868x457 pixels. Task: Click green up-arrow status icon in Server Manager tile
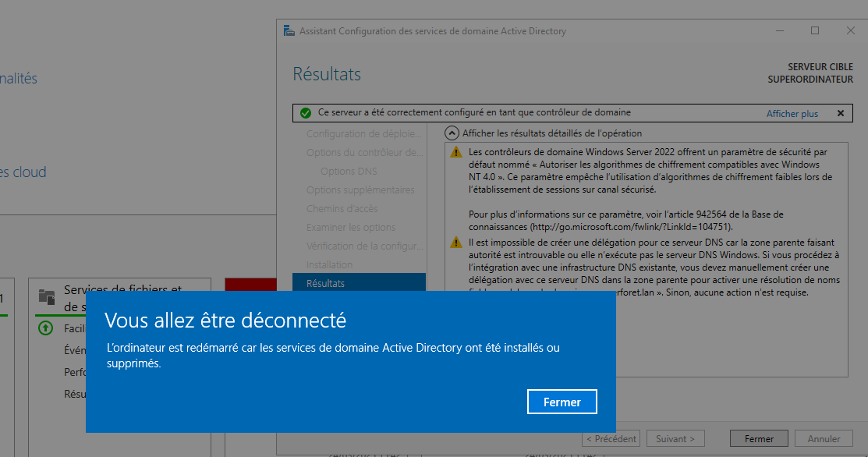click(x=45, y=328)
